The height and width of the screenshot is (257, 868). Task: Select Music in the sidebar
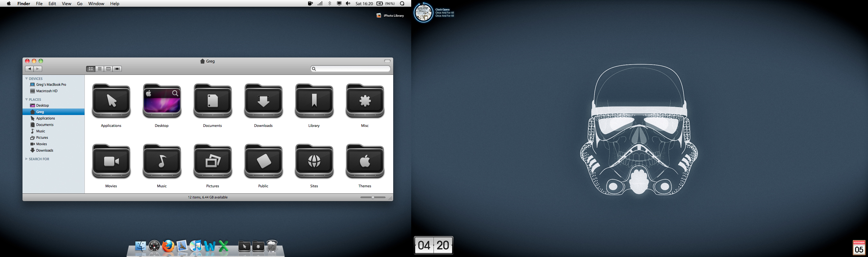click(54, 131)
